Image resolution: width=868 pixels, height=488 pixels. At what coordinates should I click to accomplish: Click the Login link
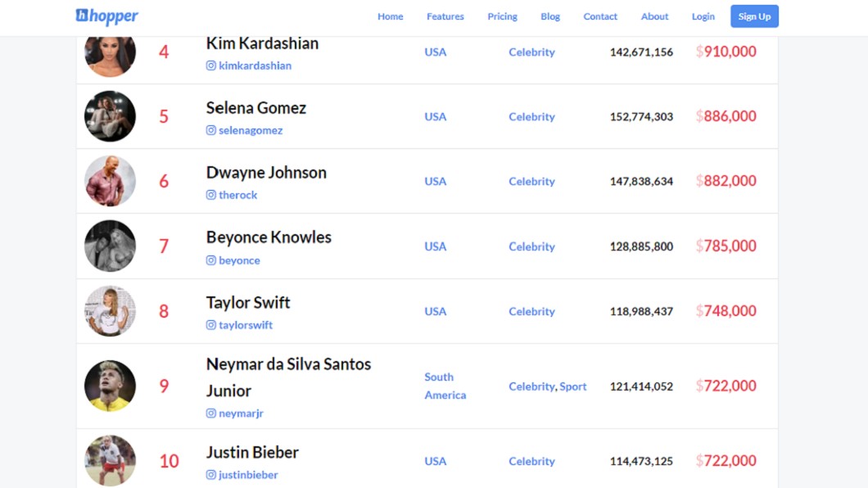703,16
